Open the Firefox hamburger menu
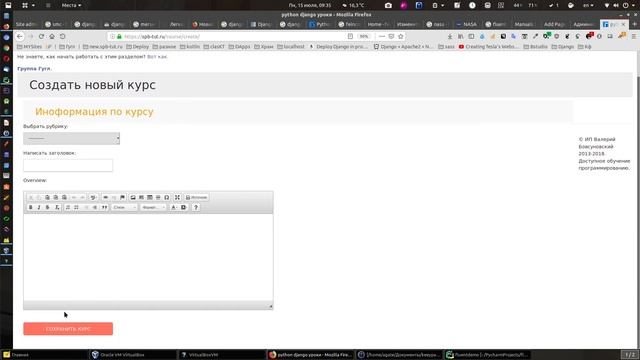The height and width of the screenshot is (360, 640). click(634, 36)
